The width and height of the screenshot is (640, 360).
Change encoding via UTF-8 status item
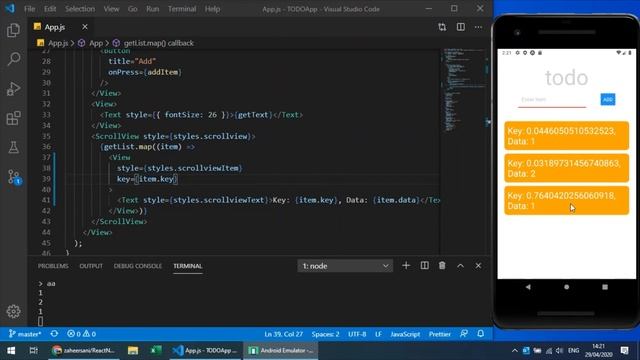(x=357, y=334)
